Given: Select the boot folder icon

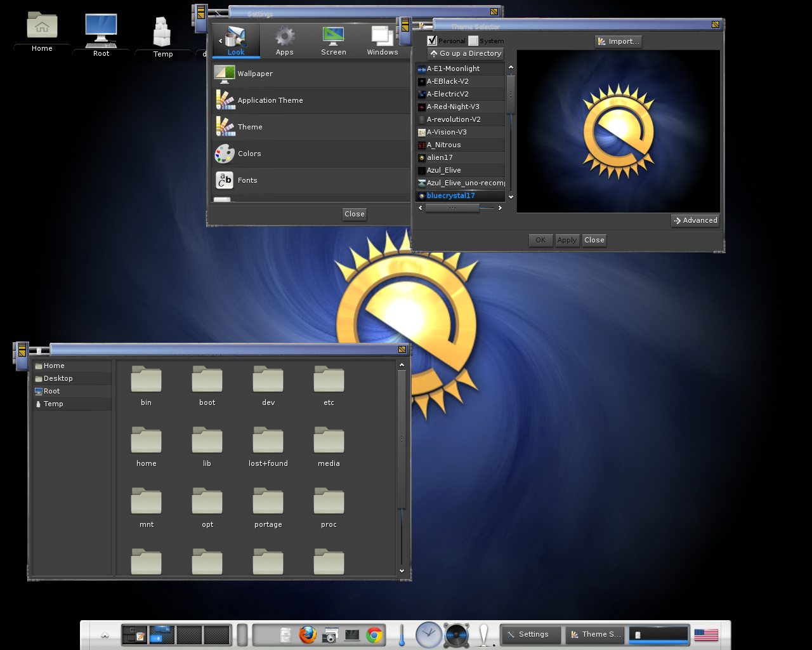Looking at the screenshot, I should [x=207, y=379].
